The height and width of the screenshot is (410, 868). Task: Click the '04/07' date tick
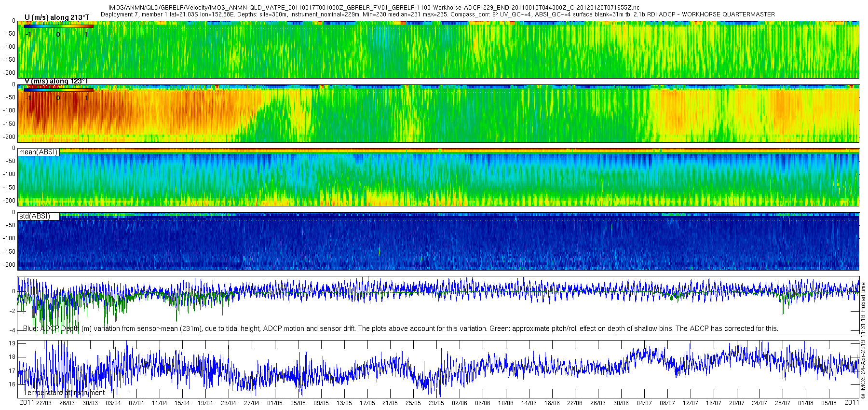(x=644, y=403)
